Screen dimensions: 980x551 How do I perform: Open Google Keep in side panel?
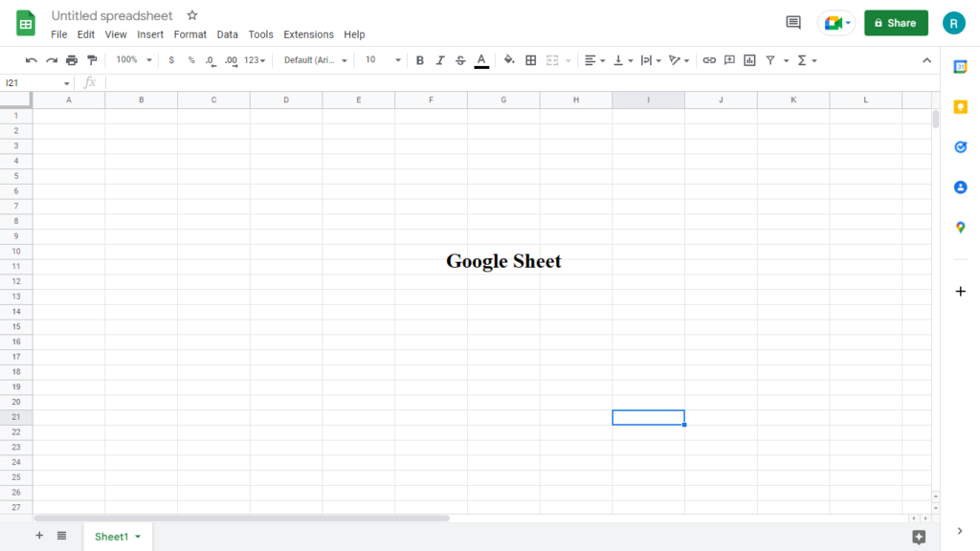pos(961,107)
